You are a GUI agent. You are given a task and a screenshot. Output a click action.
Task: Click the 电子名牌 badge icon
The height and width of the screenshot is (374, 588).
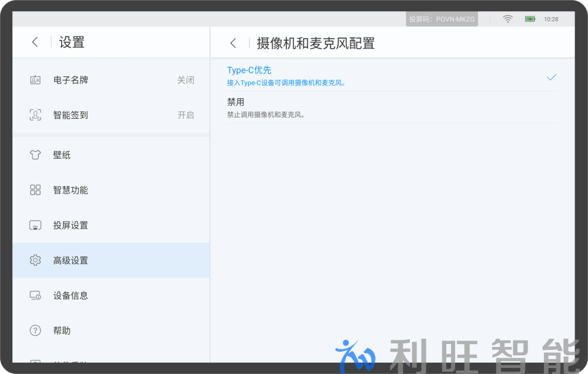[35, 80]
